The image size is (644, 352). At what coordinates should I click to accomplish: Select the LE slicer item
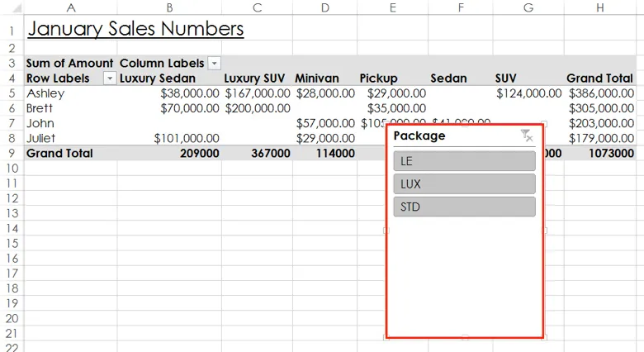[x=465, y=161]
